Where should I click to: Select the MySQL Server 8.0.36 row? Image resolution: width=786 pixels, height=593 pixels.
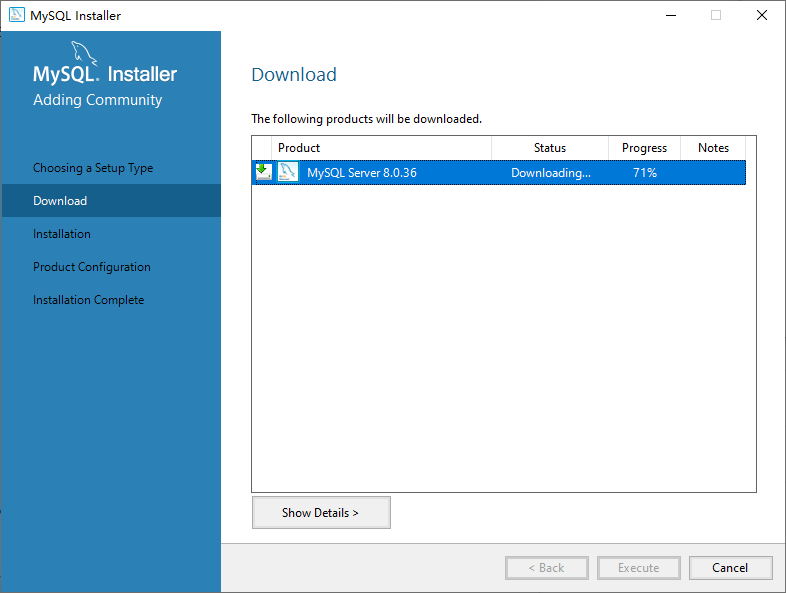[499, 172]
